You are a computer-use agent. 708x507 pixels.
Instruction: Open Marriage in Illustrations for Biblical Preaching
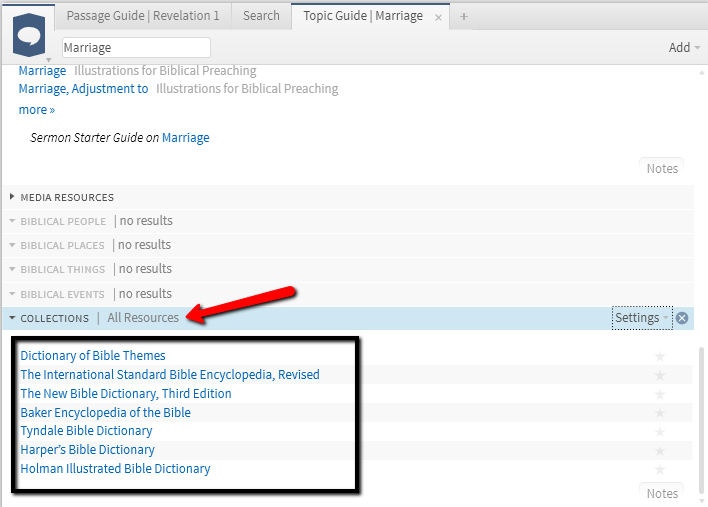[42, 71]
